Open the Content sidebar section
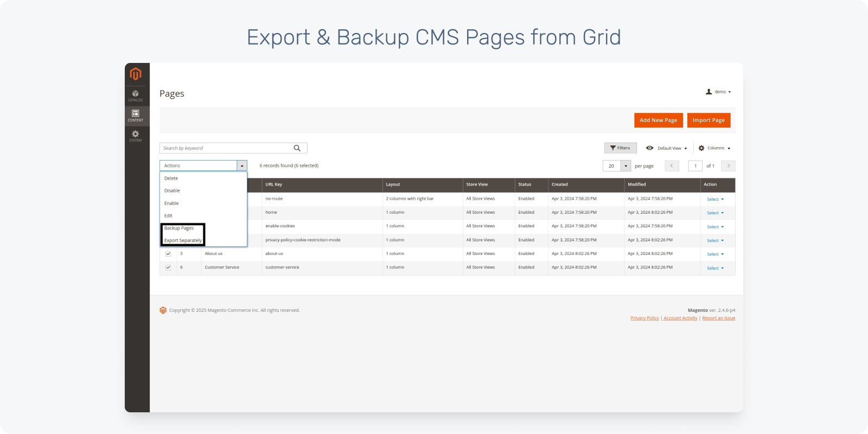 pyautogui.click(x=136, y=116)
